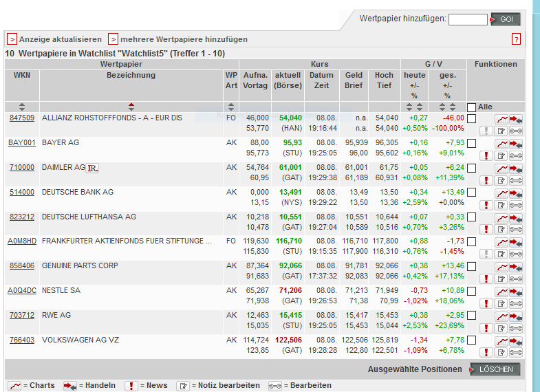Open news for DAIMLER AG
The width and height of the screenshot is (540, 392).
click(486, 180)
